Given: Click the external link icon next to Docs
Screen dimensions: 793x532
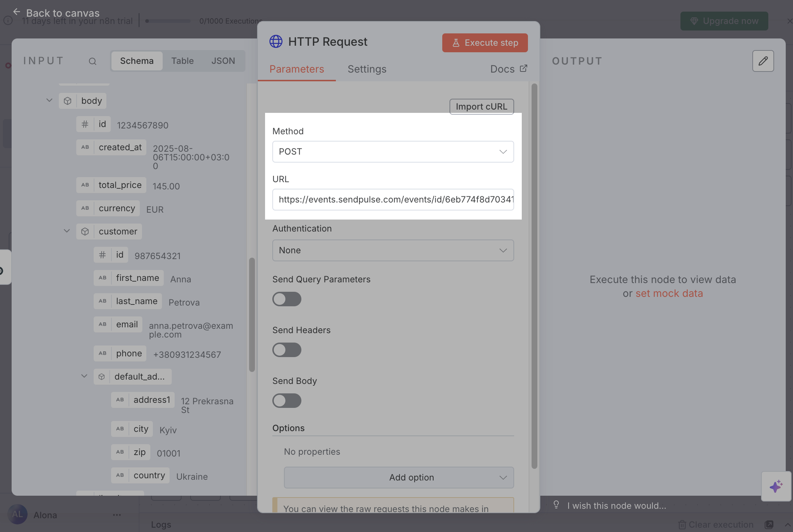Looking at the screenshot, I should [x=523, y=68].
